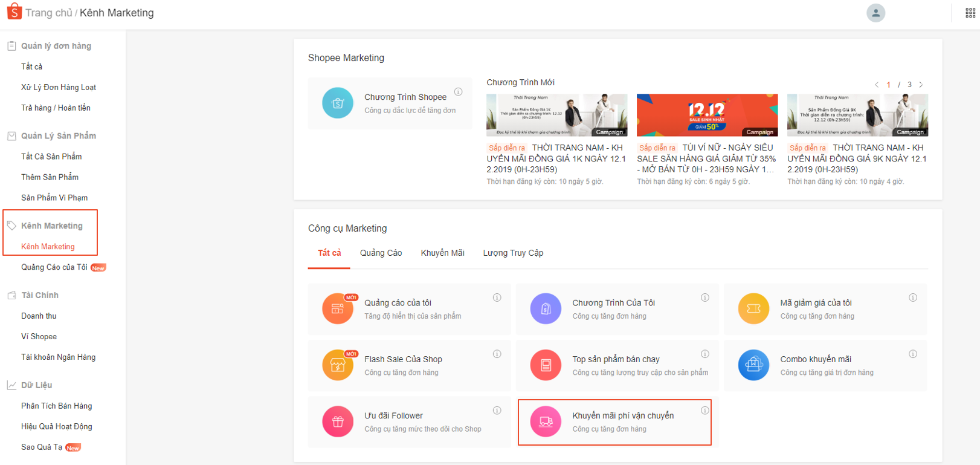Select Khuyến mãi phí vận chuyển truck icon
Screen dimensions: 980x465
tap(546, 421)
